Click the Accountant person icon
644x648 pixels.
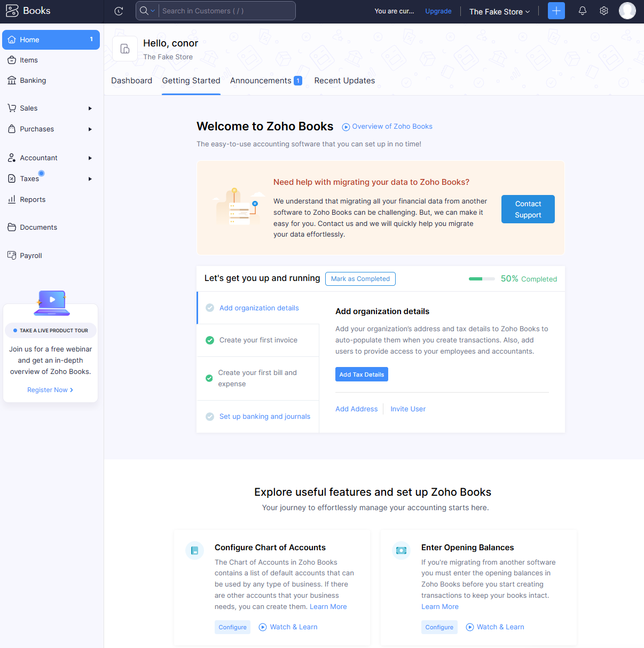point(12,158)
